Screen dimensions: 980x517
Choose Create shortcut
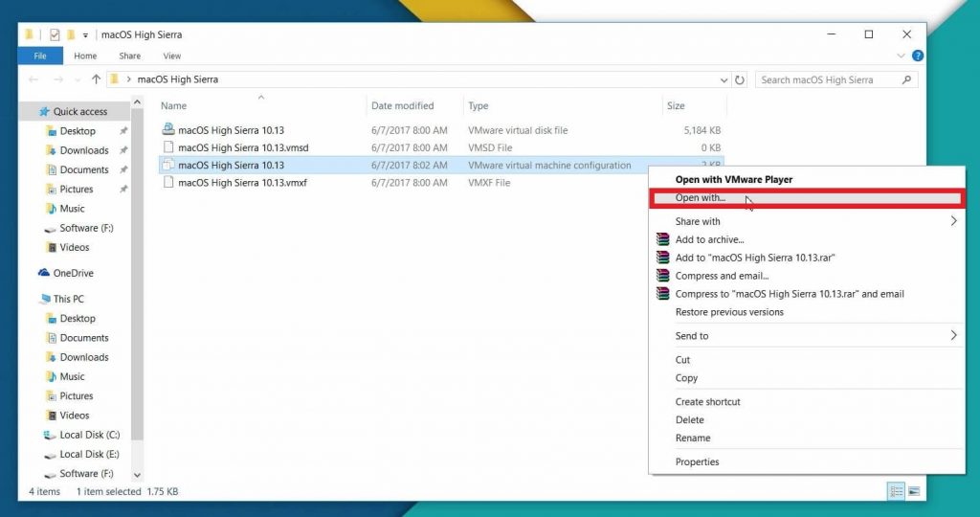click(707, 402)
